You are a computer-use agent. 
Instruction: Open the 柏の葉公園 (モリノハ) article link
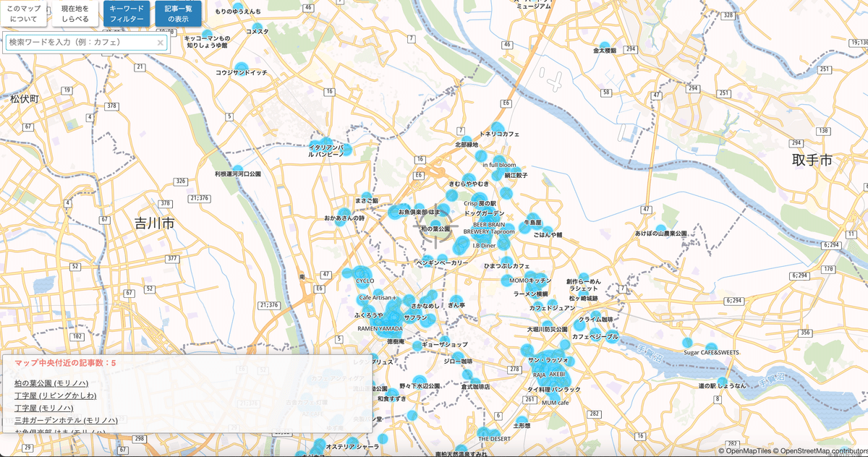coord(51,383)
